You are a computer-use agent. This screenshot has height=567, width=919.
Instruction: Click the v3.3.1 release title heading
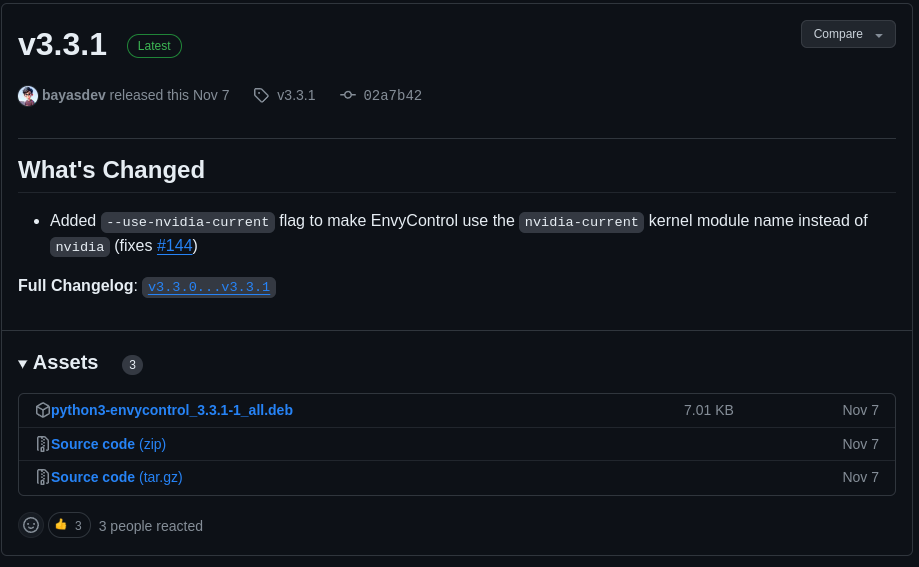click(62, 45)
